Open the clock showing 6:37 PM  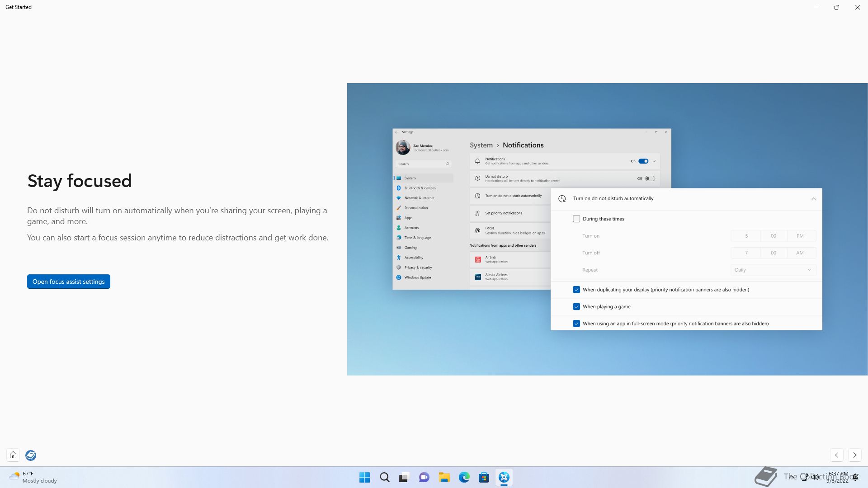[838, 477]
